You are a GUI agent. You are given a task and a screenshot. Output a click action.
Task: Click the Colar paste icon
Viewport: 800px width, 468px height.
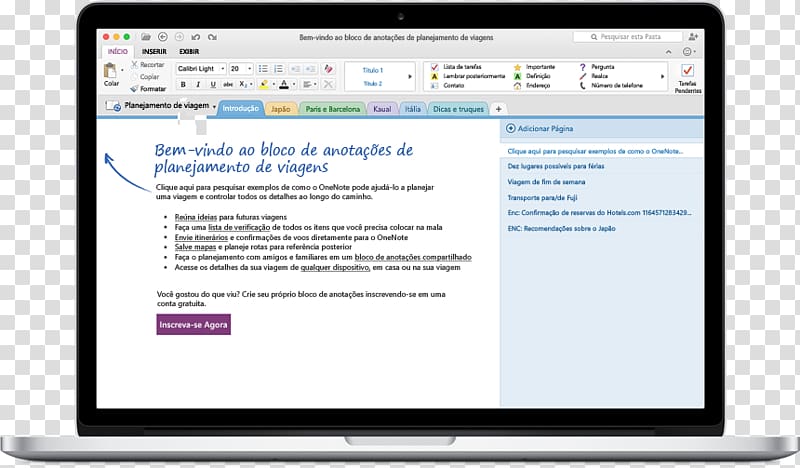(x=110, y=70)
